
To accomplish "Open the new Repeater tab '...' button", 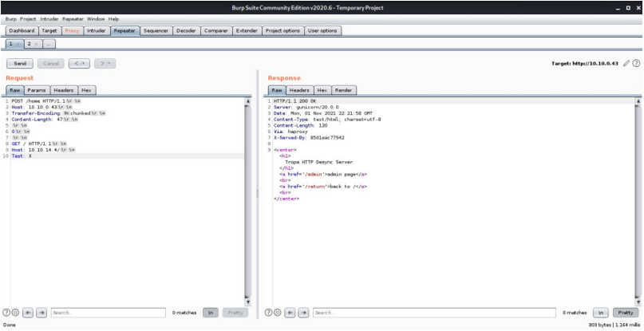I will click(x=49, y=43).
